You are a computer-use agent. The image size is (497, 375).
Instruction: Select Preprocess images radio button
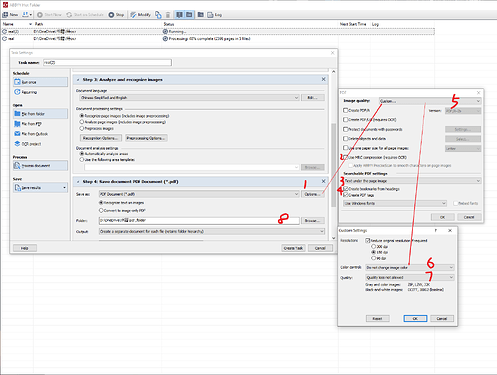tap(82, 128)
